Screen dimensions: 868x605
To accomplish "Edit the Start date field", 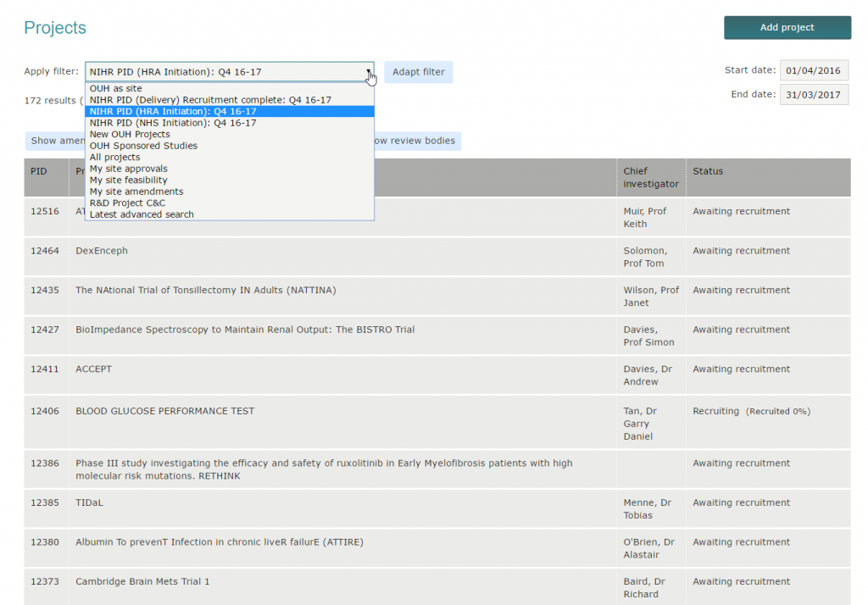I will (814, 70).
